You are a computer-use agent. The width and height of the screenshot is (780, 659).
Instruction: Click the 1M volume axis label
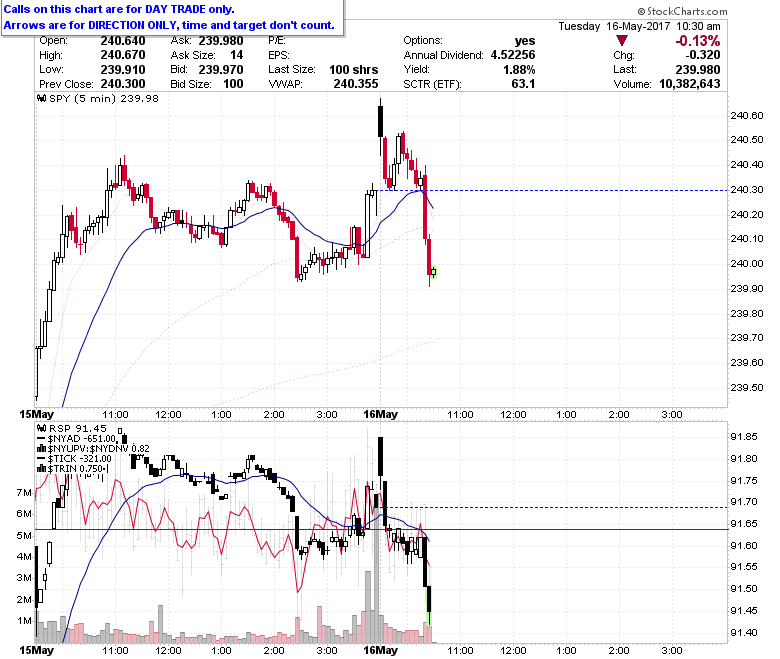click(24, 621)
